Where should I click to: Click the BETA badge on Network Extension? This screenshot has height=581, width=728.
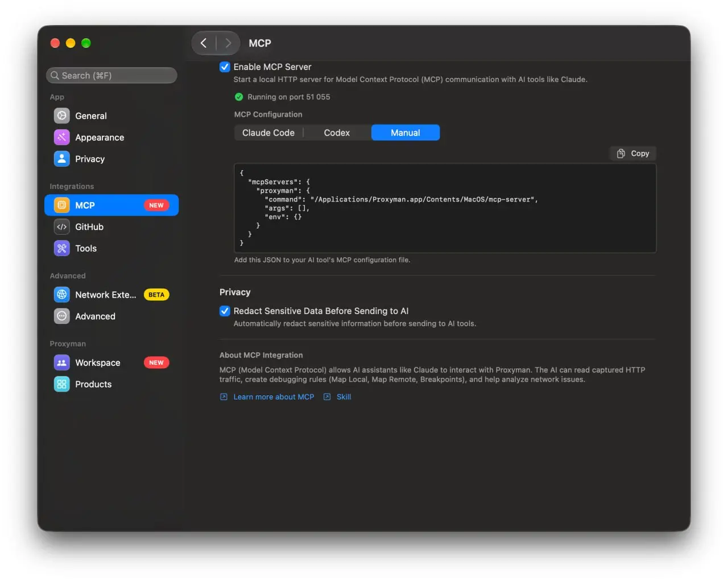coord(156,295)
